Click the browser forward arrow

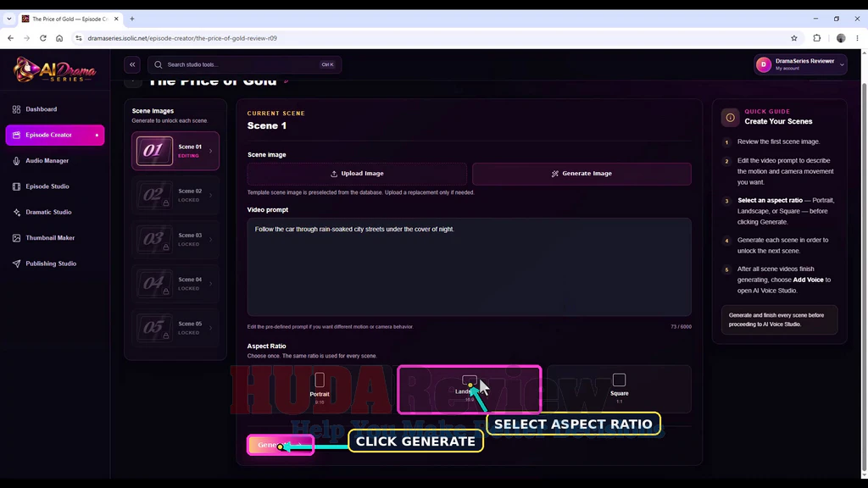[26, 38]
